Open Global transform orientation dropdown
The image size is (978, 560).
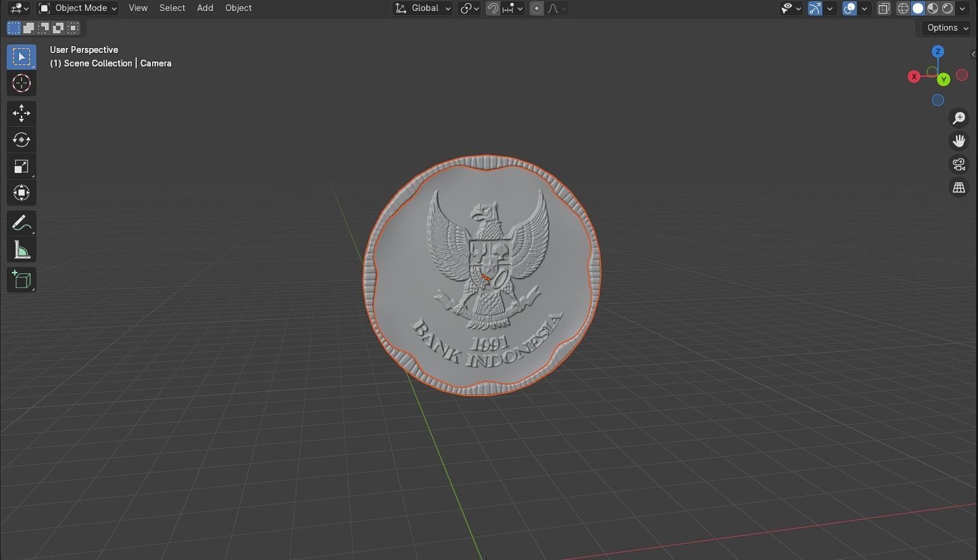(422, 9)
